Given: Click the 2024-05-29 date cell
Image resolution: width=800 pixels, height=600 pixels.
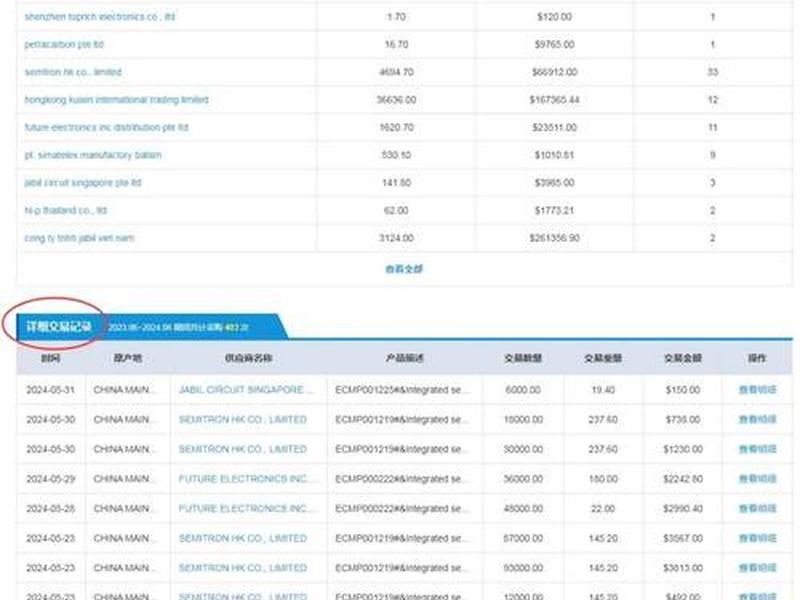Looking at the screenshot, I should [x=51, y=479].
